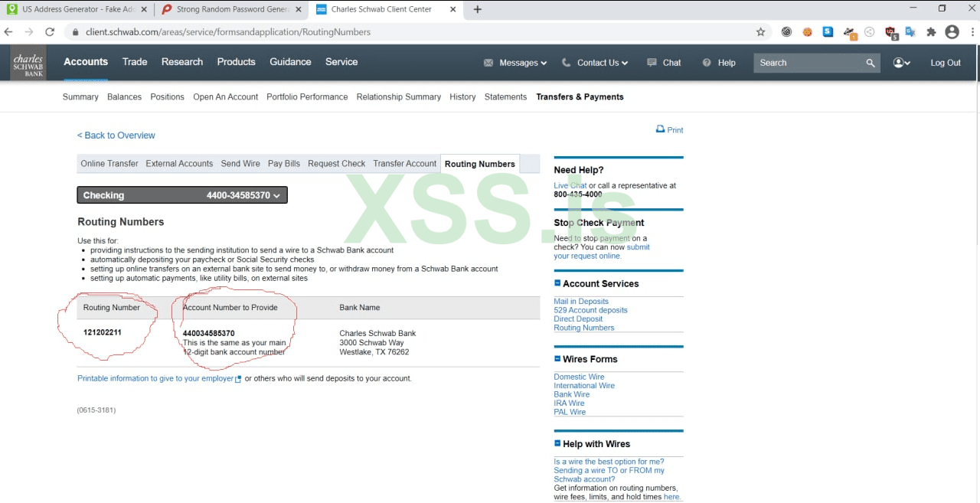Click the site lock icon in address bar

pos(75,32)
